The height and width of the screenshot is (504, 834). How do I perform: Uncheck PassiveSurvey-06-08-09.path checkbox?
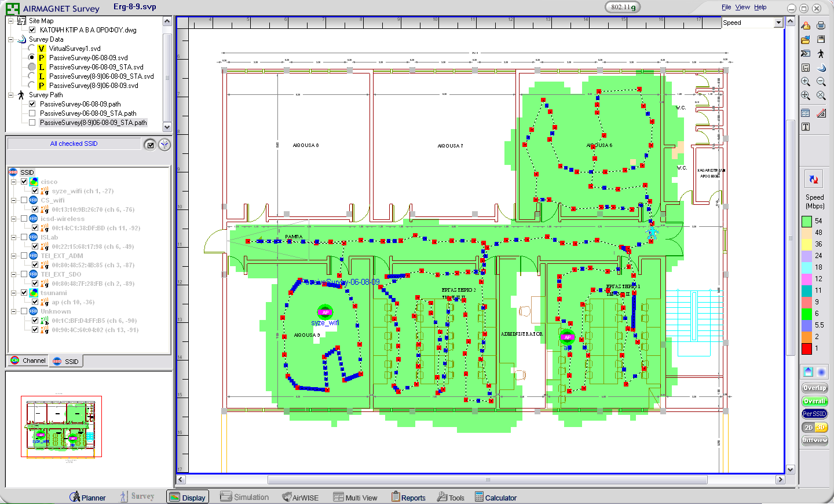pyautogui.click(x=32, y=104)
